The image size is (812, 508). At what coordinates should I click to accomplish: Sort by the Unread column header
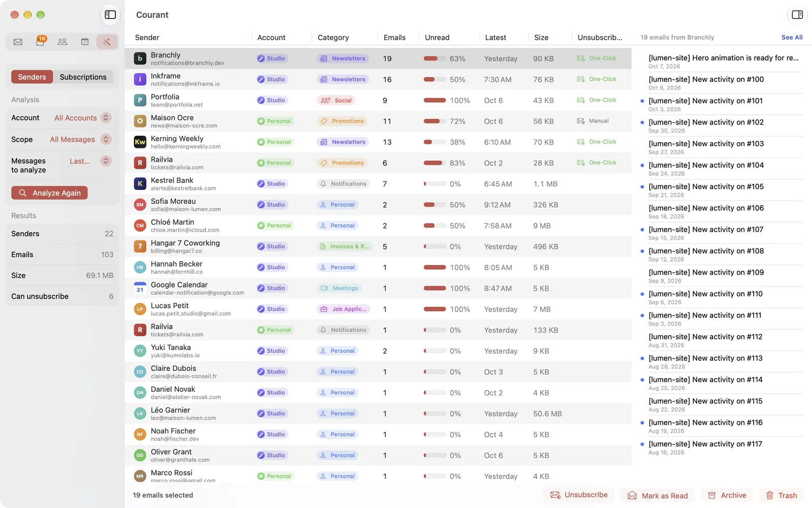point(437,38)
